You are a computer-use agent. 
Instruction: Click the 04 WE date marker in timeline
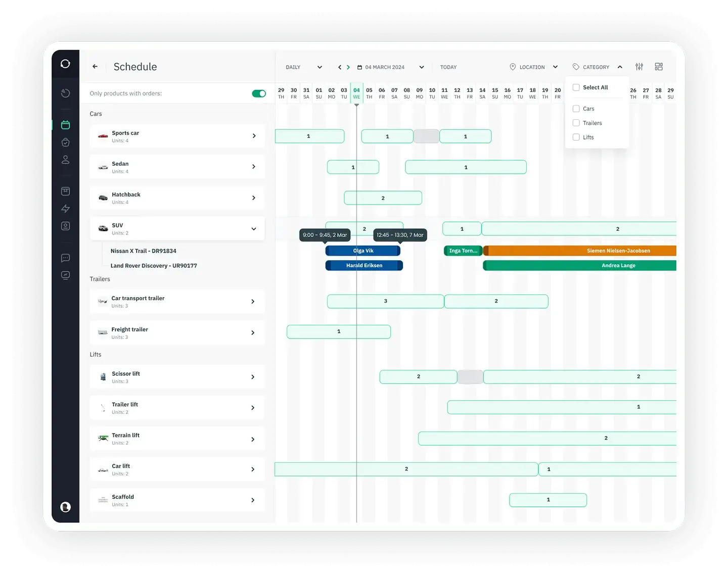coord(356,93)
